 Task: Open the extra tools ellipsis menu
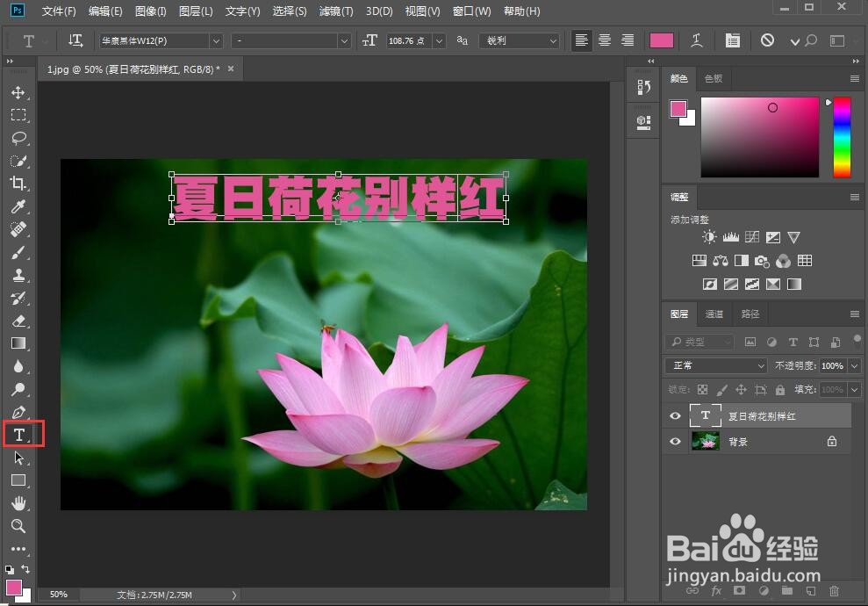[x=18, y=549]
